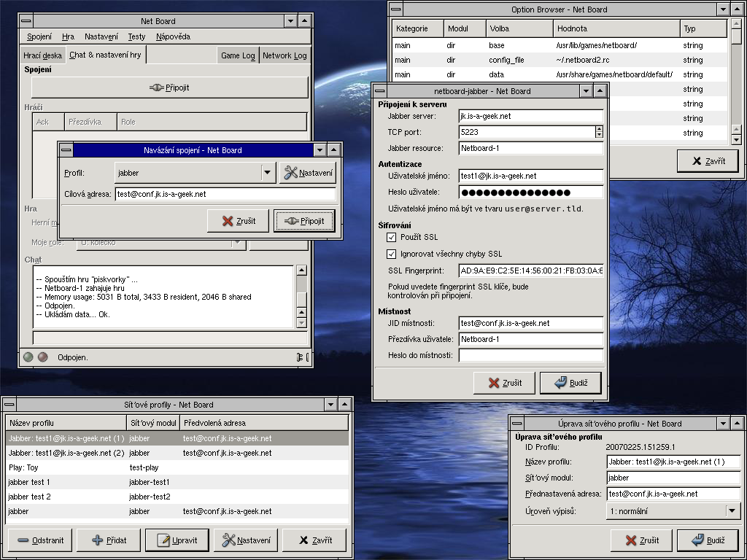Select the "config_file" option row
The image size is (747, 560).
pyautogui.click(x=560, y=60)
